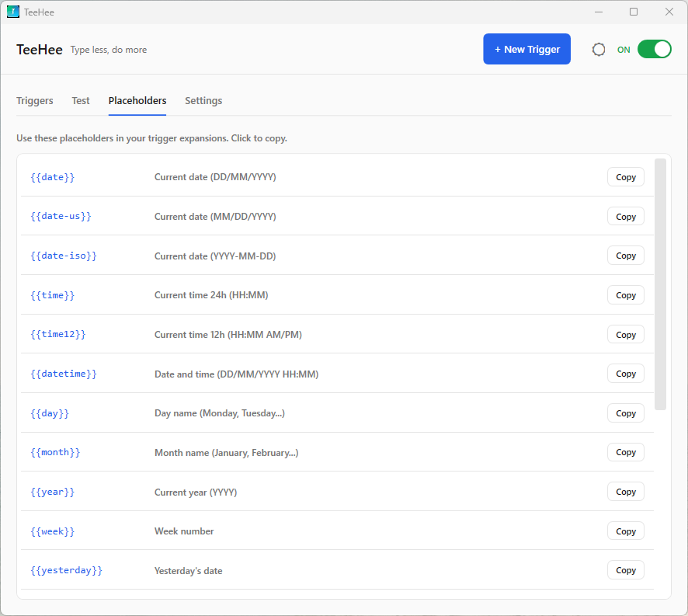Open the Test tab

coord(80,100)
